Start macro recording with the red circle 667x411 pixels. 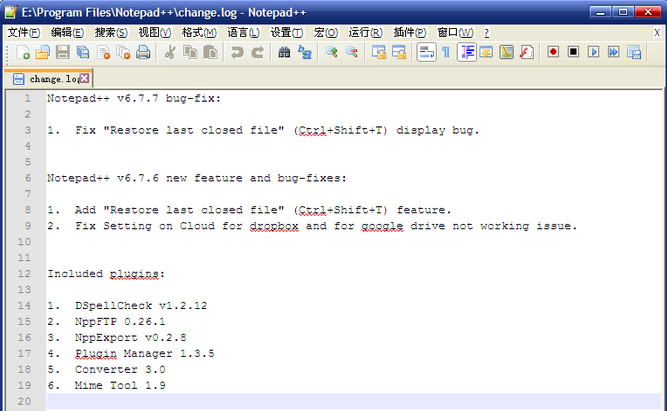point(553,52)
